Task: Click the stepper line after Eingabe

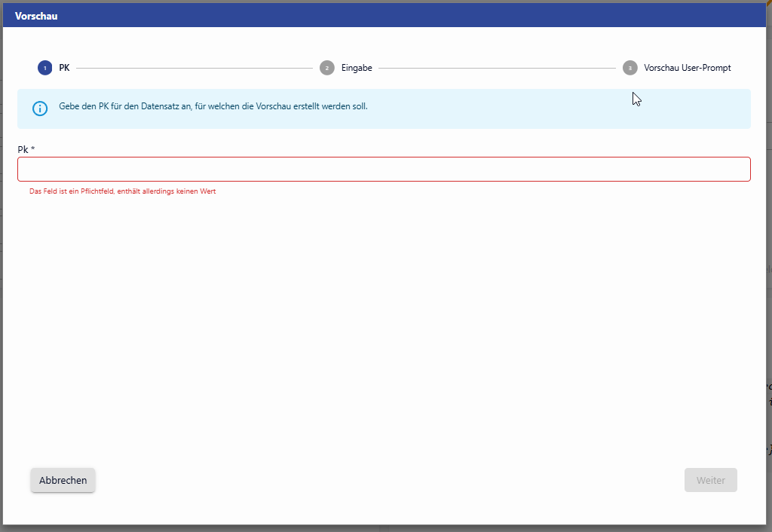Action: [x=497, y=68]
